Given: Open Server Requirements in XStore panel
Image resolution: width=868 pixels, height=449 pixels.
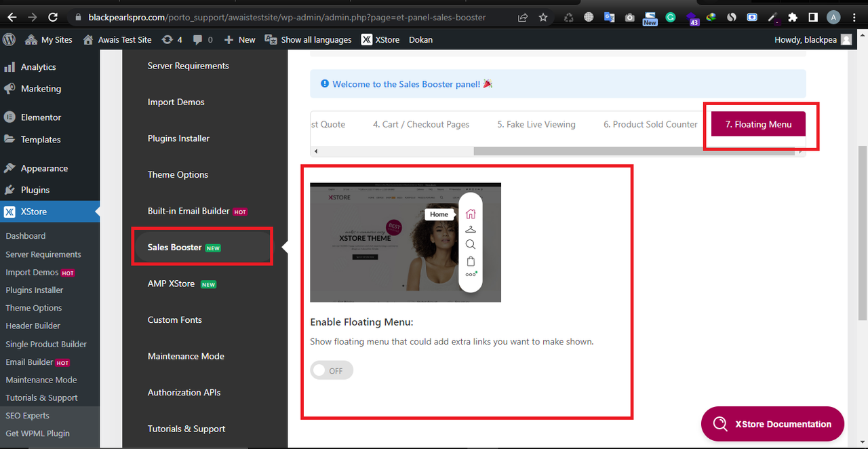Looking at the screenshot, I should coord(189,66).
